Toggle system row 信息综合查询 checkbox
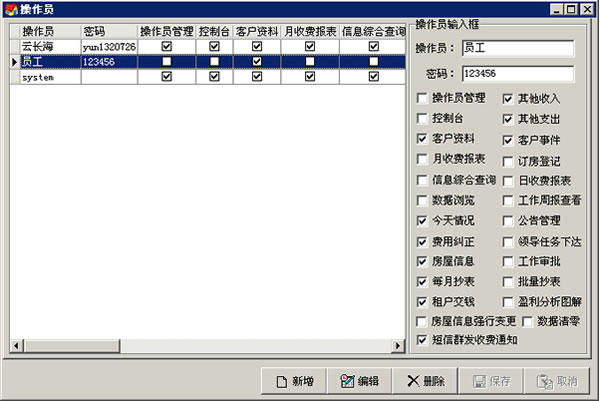Screen dimensions: 600x401 click(x=373, y=77)
